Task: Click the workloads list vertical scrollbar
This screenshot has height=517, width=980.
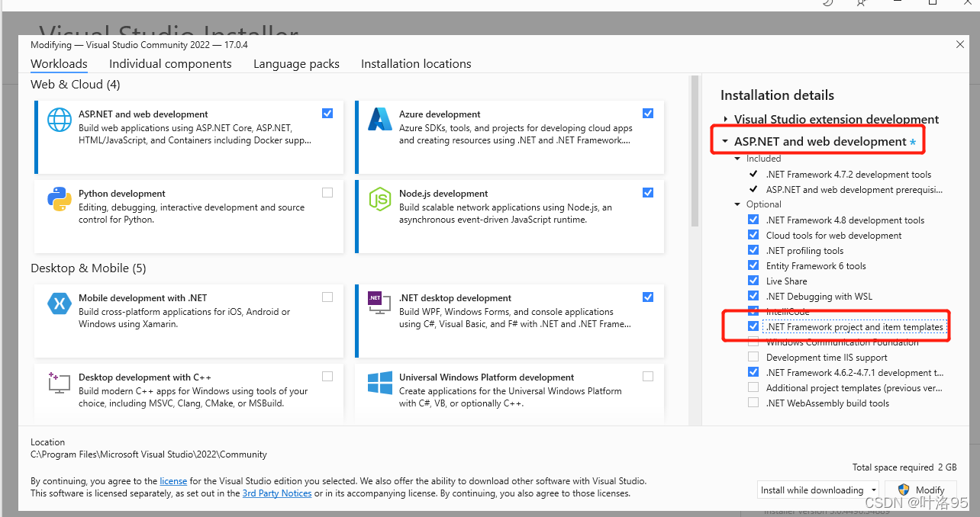Action: 695,151
